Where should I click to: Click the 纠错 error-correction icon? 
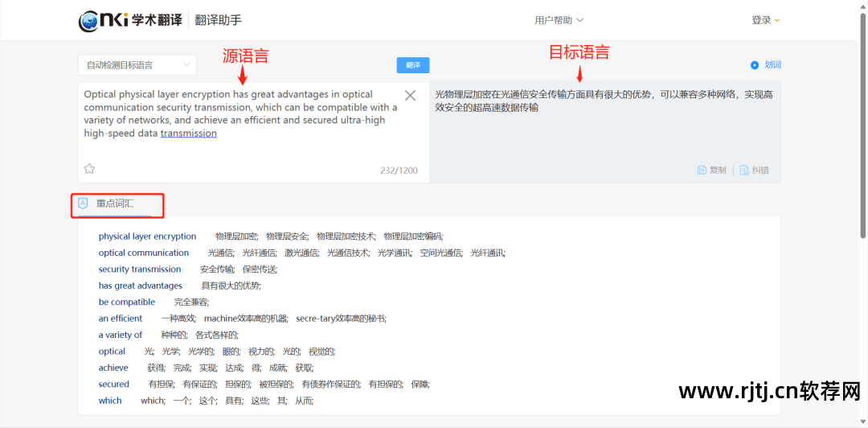[x=744, y=171]
